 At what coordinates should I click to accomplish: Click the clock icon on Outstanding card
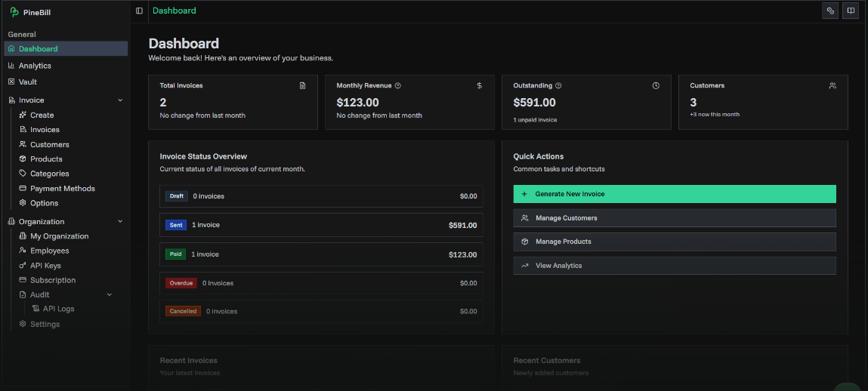pyautogui.click(x=656, y=86)
